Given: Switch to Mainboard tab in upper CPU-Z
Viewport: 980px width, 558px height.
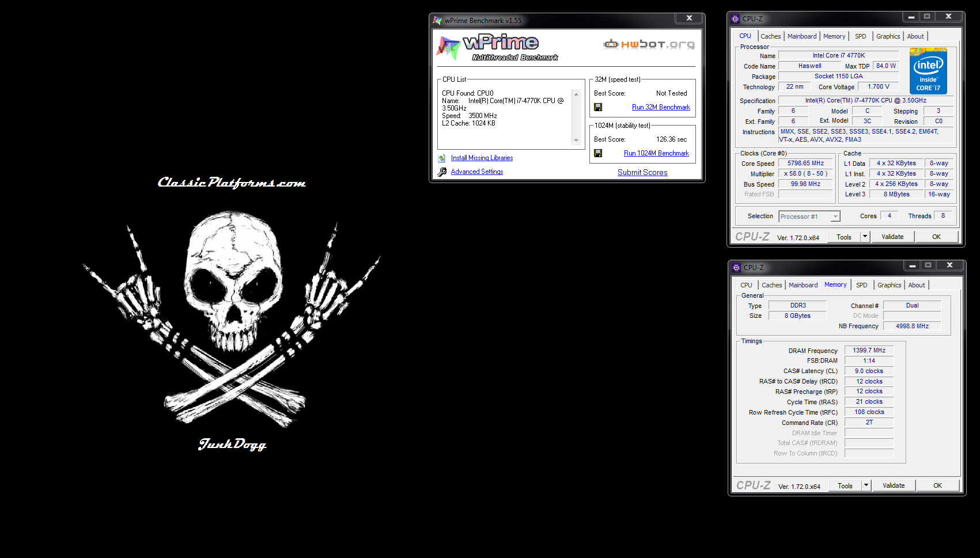Looking at the screenshot, I should tap(802, 36).
